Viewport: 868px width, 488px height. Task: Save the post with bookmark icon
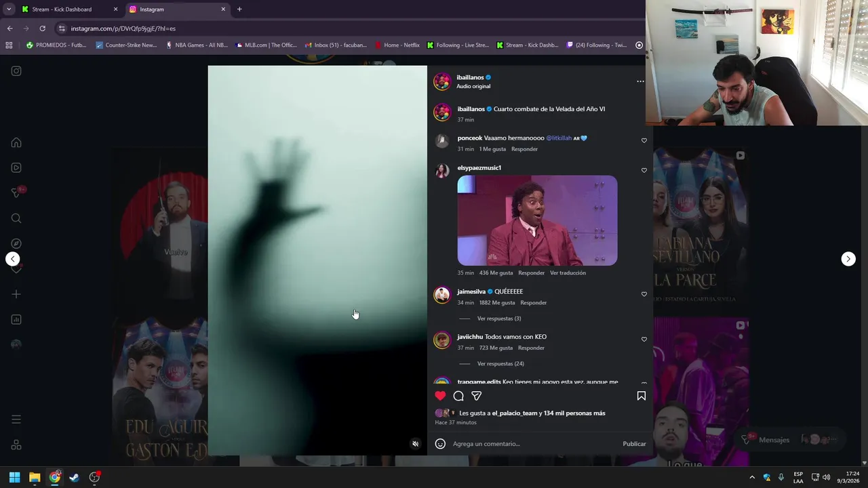(x=641, y=396)
